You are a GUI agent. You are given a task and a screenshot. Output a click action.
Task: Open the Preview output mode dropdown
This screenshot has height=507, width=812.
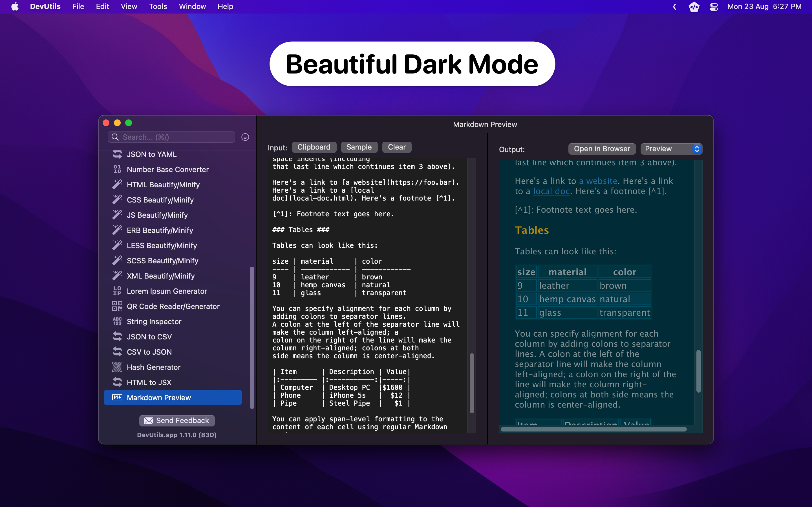point(671,149)
